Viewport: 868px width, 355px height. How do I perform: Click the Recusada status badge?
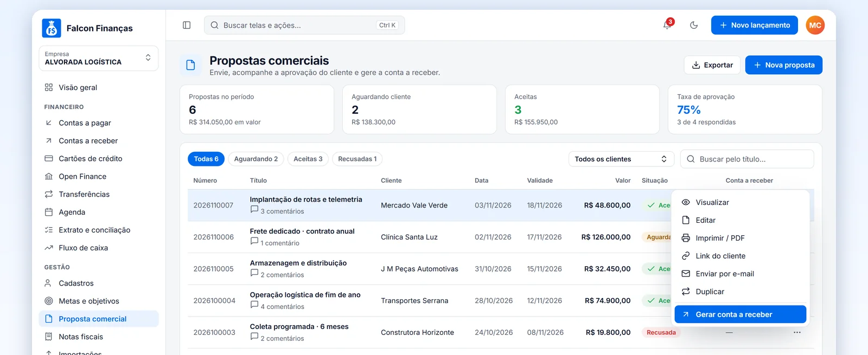661,332
